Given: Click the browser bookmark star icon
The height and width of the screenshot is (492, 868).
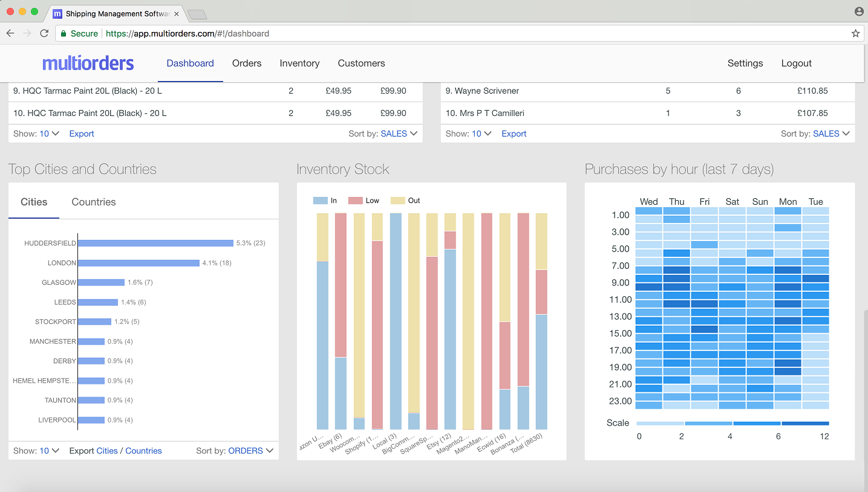Looking at the screenshot, I should (x=855, y=33).
